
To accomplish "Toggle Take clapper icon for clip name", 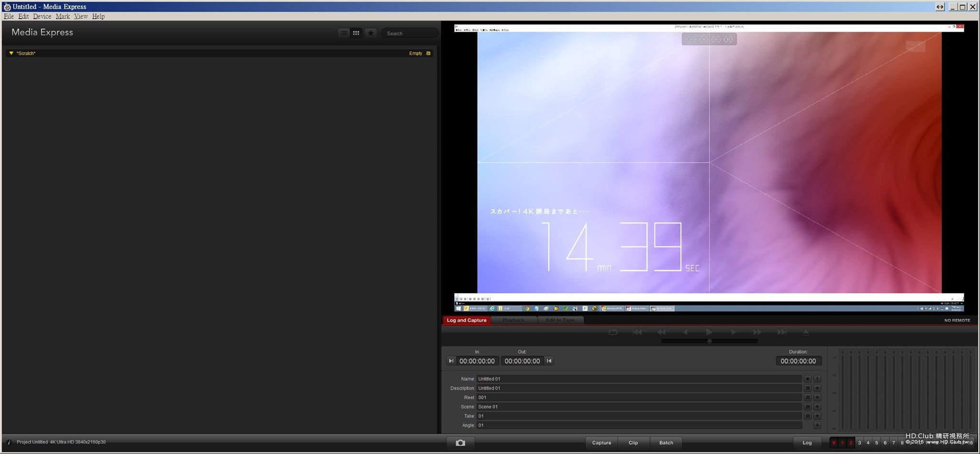I will pos(808,416).
